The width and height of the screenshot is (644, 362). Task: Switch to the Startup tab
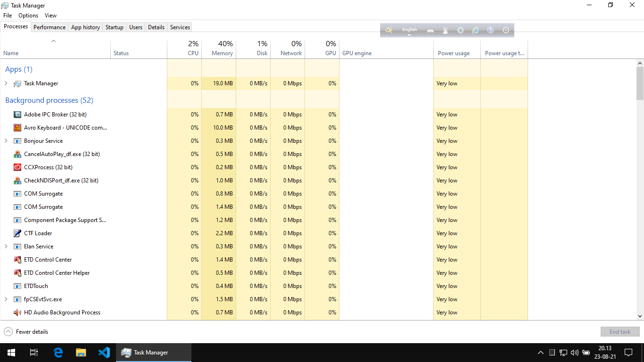[114, 27]
